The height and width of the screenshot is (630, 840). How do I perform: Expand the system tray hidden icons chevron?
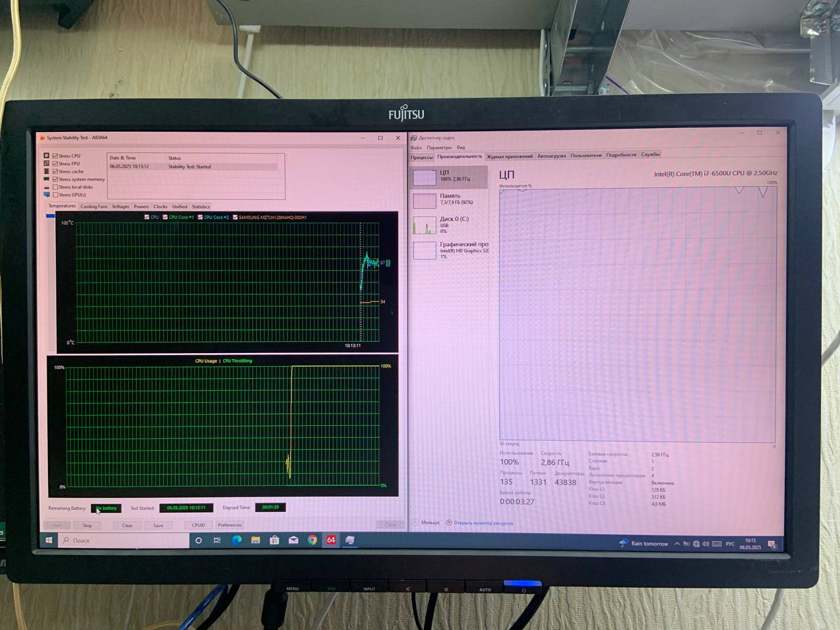(677, 543)
